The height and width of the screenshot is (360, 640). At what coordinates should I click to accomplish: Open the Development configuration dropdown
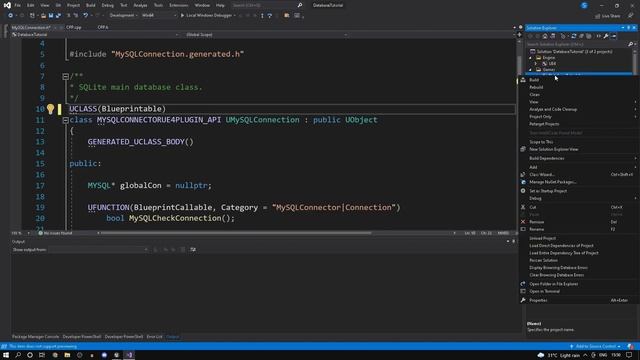123,16
